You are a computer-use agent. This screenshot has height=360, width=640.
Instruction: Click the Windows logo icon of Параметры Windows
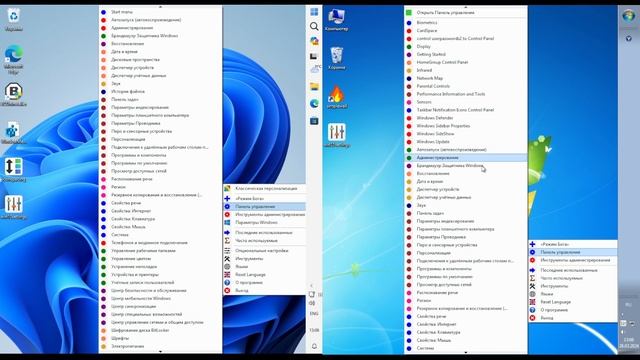[227, 222]
